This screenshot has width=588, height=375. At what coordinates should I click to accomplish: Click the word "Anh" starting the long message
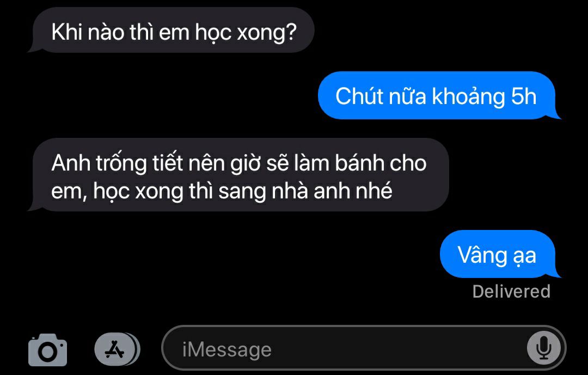pos(70,164)
